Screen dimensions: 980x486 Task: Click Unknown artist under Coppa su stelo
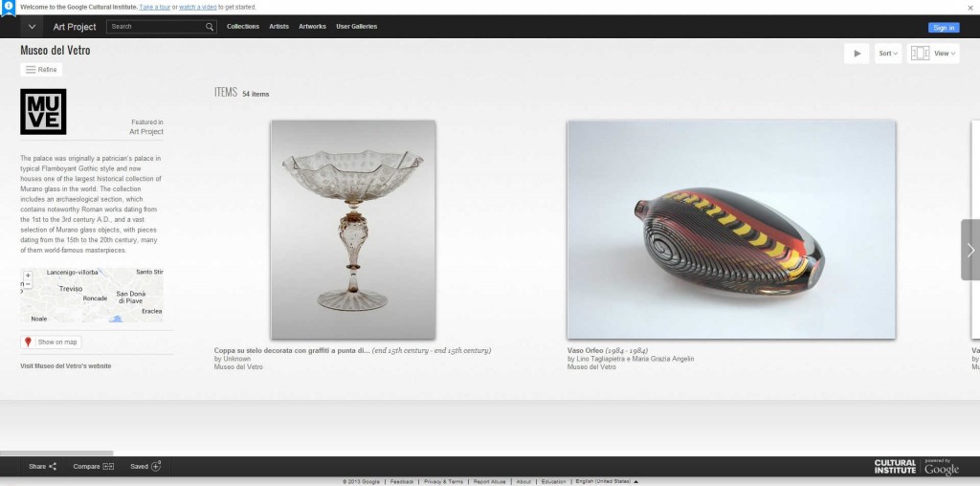tap(237, 359)
